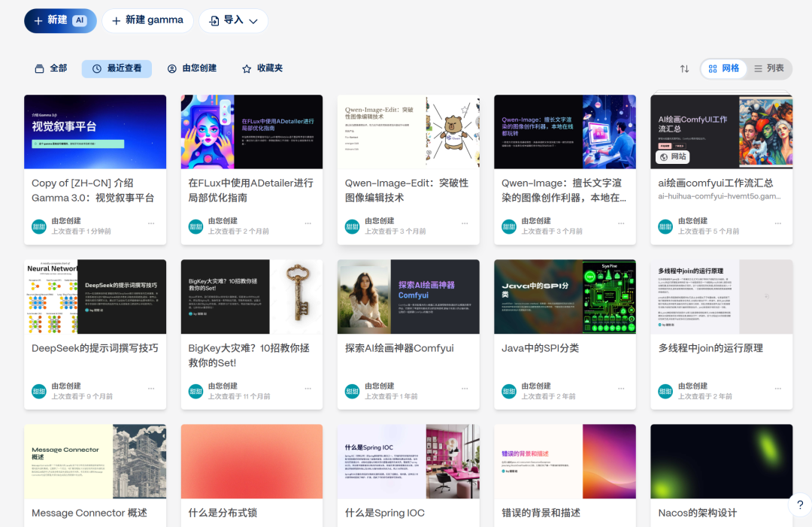The width and height of the screenshot is (812, 527).
Task: Click title BigKey大灾难？10招教你拯救你的Set!
Action: point(249,356)
